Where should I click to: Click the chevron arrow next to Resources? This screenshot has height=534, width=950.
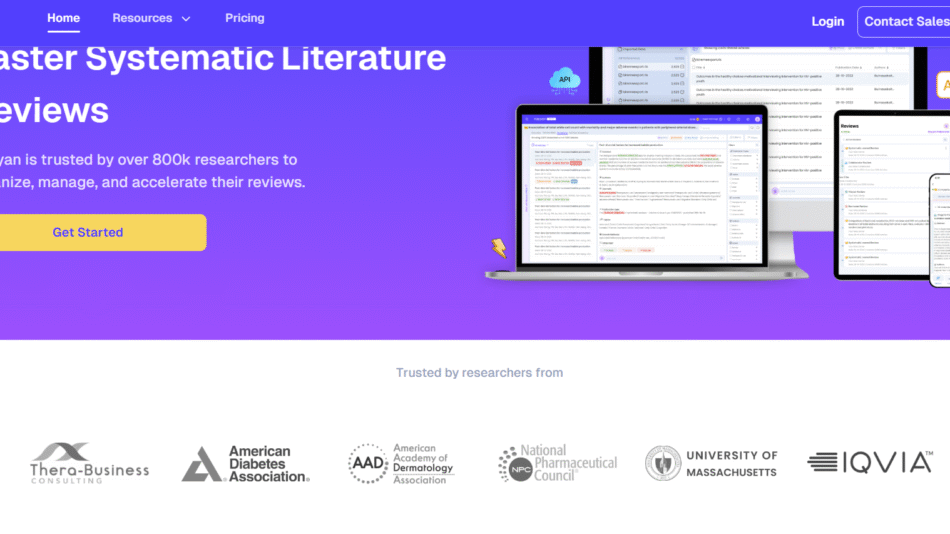click(185, 19)
